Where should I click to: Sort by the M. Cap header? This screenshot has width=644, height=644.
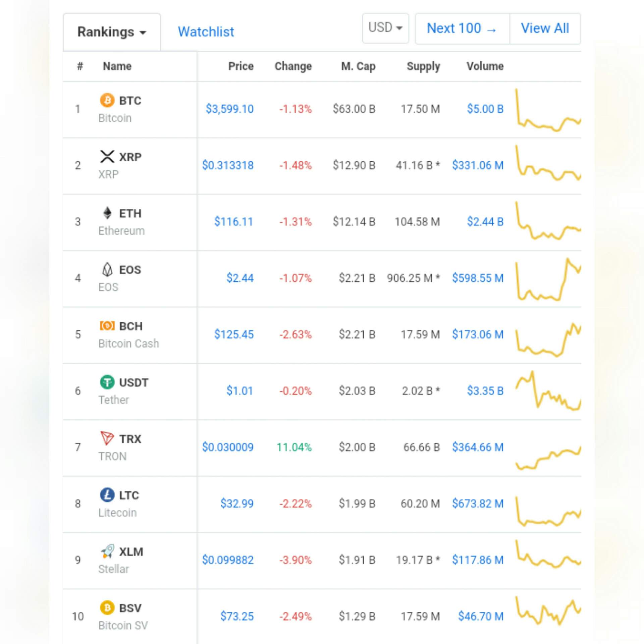click(358, 66)
